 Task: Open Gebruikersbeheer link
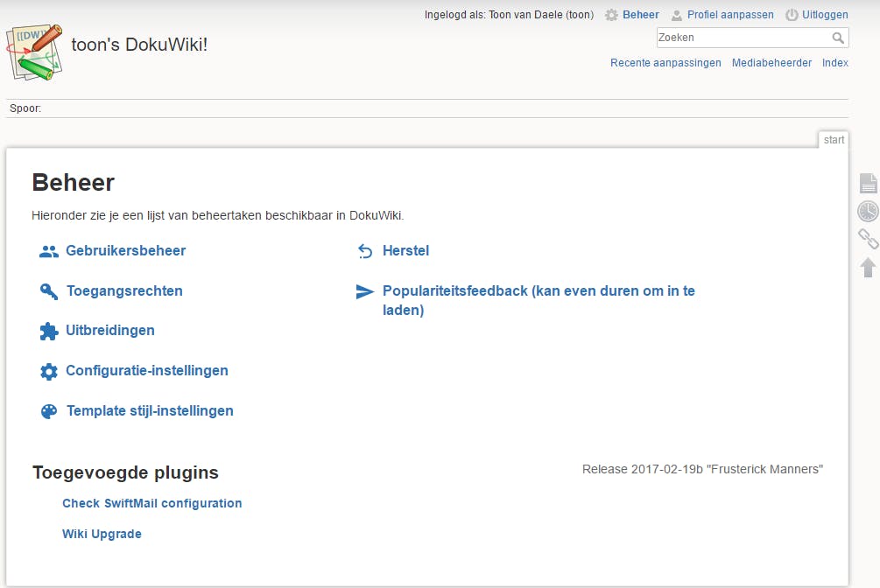(126, 251)
